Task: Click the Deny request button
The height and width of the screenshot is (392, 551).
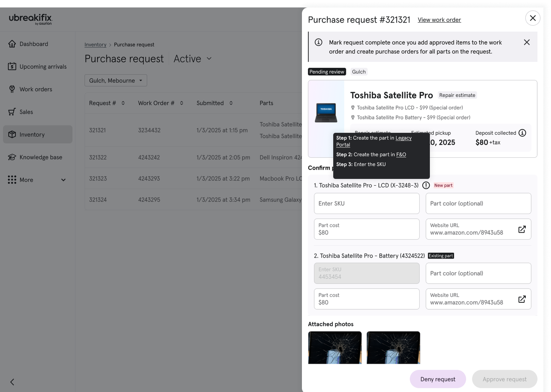Action: coord(438,379)
